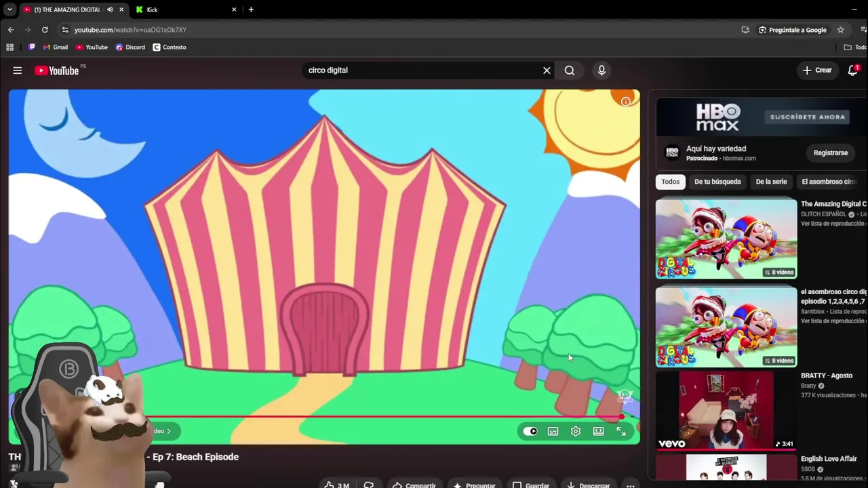868x488 pixels.
Task: Open a new browser tab
Action: [x=251, y=9]
